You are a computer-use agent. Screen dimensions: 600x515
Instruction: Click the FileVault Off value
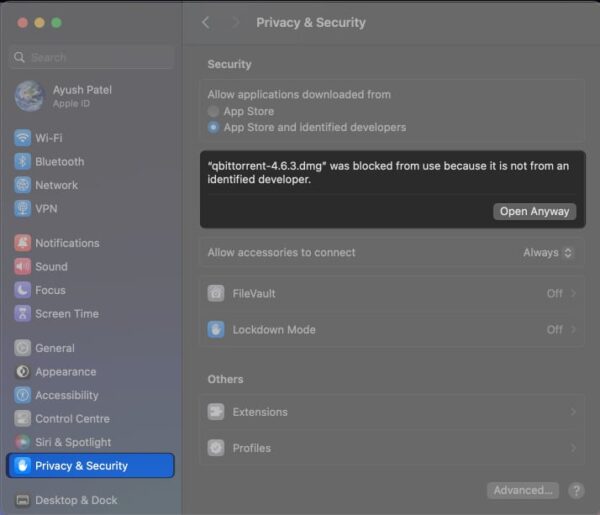coord(554,293)
